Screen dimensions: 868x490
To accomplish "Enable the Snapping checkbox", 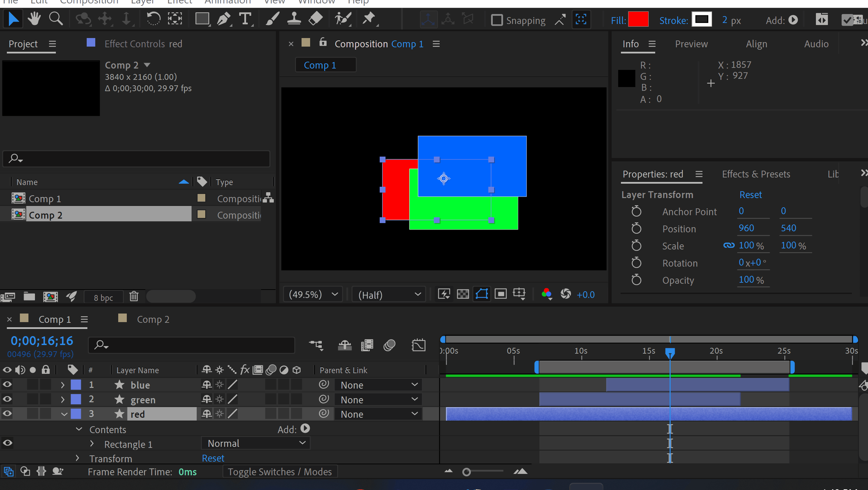I will point(497,20).
